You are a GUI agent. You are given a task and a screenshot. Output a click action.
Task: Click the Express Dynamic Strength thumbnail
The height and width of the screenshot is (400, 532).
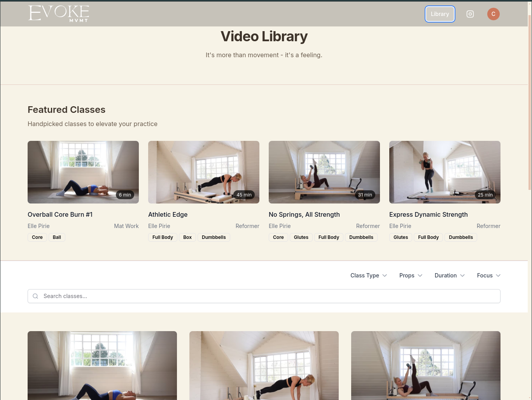click(444, 172)
